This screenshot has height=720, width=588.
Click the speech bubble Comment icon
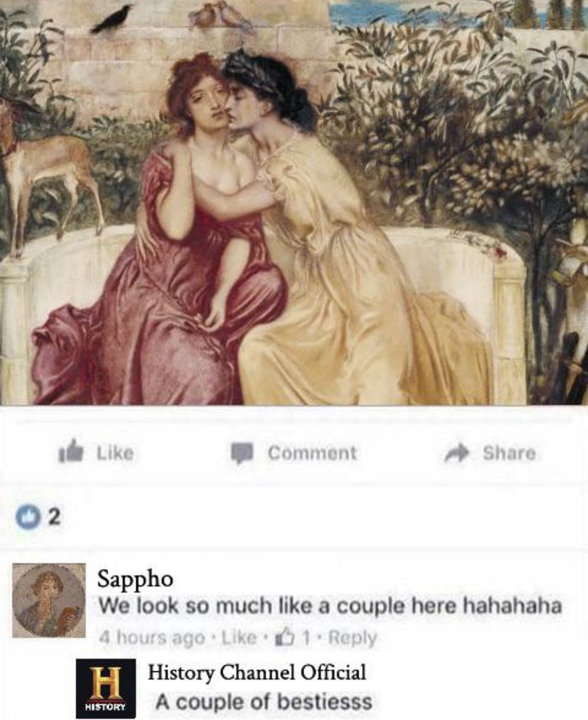(x=241, y=453)
